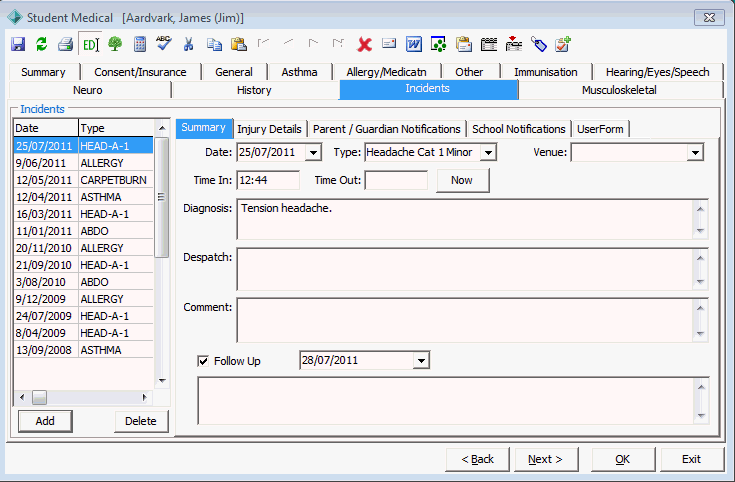Expand the incident Type dropdown
The image size is (735, 482).
click(x=488, y=152)
